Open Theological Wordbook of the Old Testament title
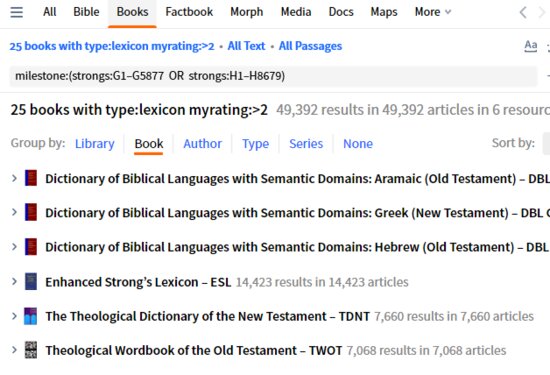 tap(194, 350)
